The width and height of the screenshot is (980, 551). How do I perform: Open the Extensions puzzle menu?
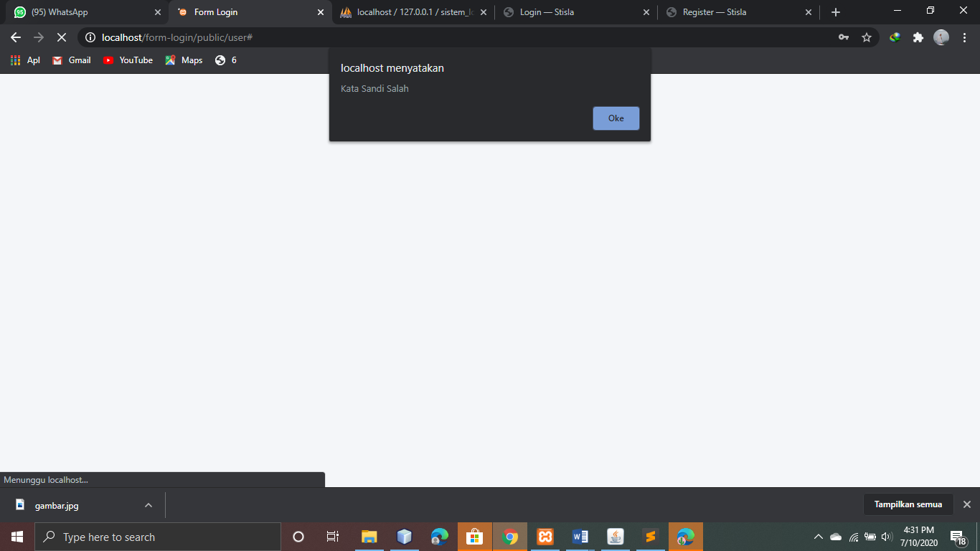coord(918,37)
